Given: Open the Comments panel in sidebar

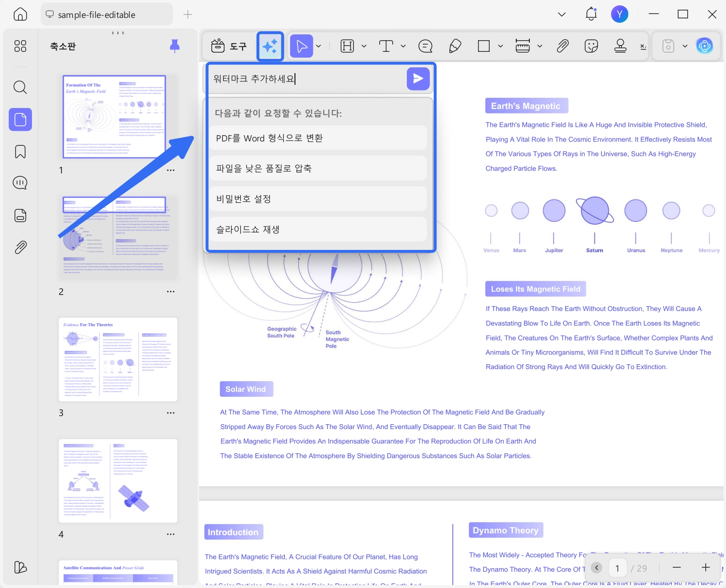Looking at the screenshot, I should tap(20, 183).
